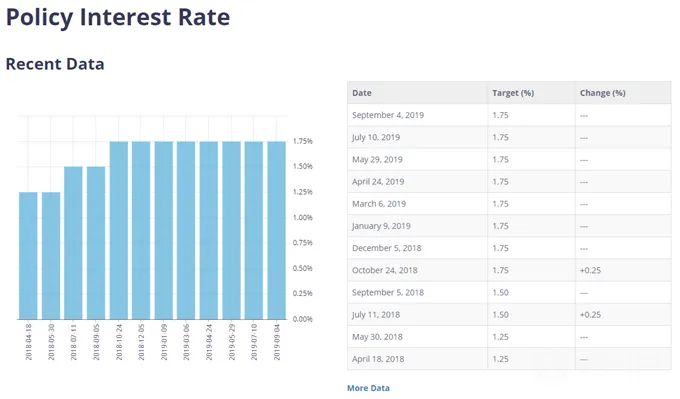Screen dimensions: 680x399
Task: Click the Policy Interest Rate heading
Action: tap(118, 17)
